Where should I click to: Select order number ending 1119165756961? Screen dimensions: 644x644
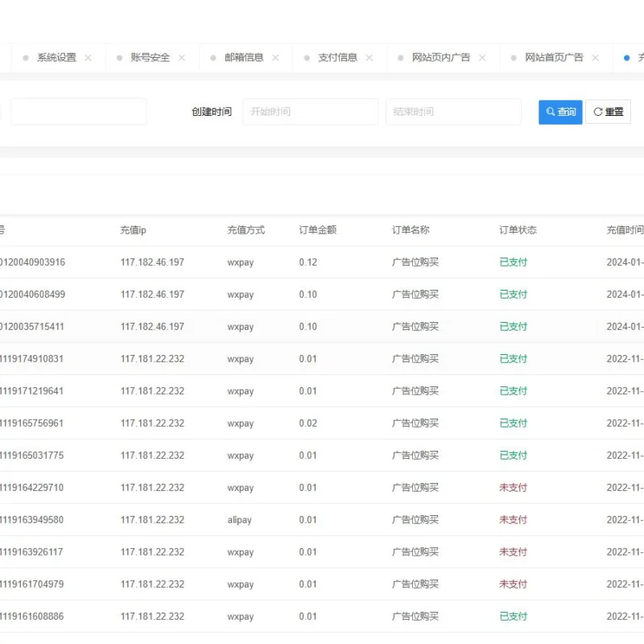(x=31, y=423)
